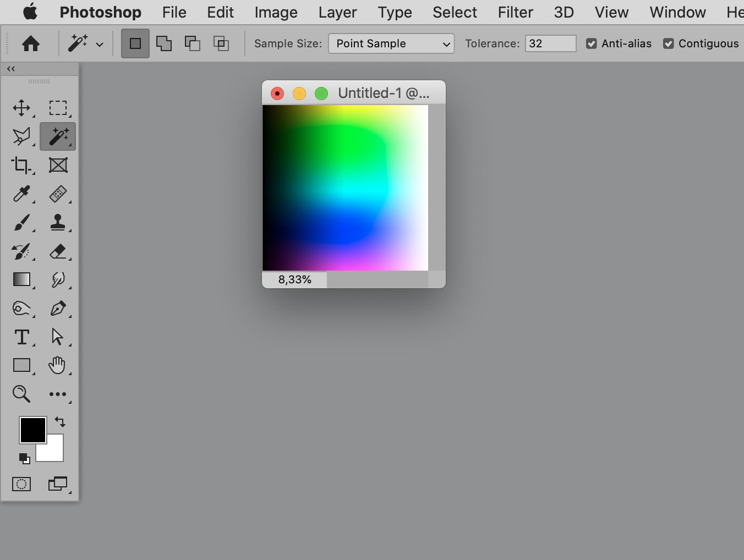Open the black foreground color swatch

(32, 430)
